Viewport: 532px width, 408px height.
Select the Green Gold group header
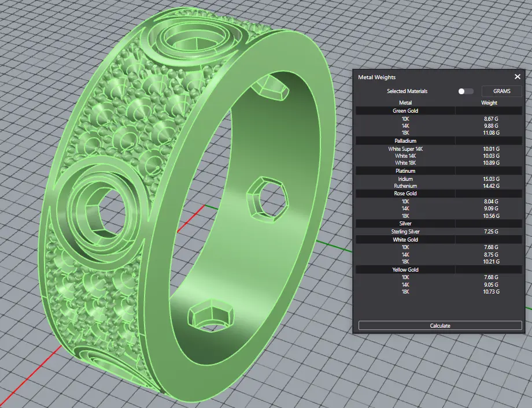(405, 110)
